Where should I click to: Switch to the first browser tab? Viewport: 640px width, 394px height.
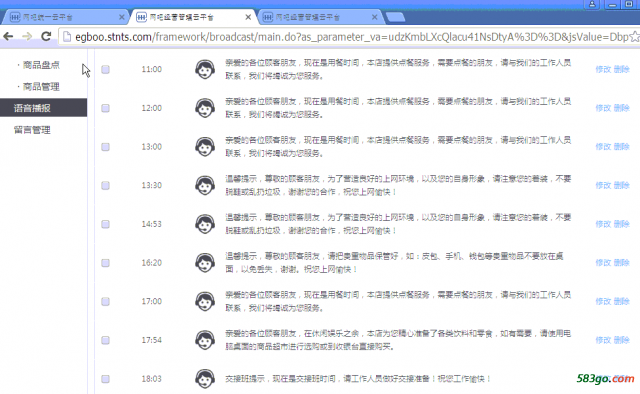click(x=65, y=17)
